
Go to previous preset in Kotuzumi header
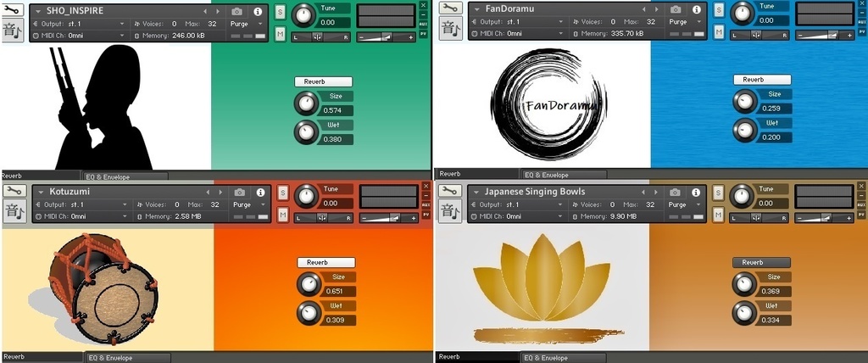[209, 193]
